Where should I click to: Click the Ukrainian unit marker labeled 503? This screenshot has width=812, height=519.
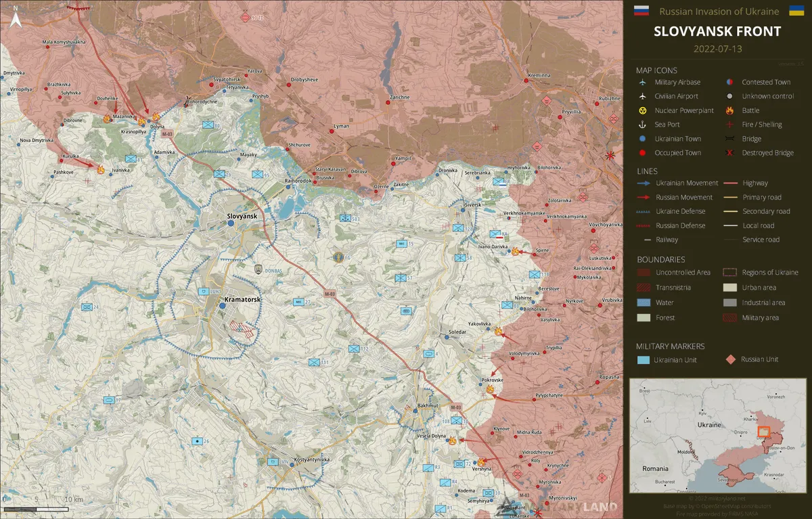pyautogui.click(x=345, y=219)
